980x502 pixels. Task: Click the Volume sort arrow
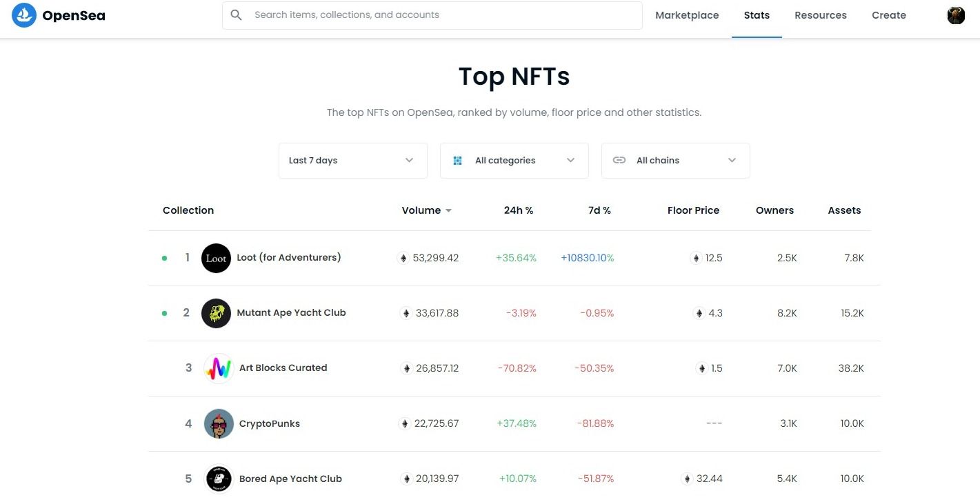tap(449, 211)
